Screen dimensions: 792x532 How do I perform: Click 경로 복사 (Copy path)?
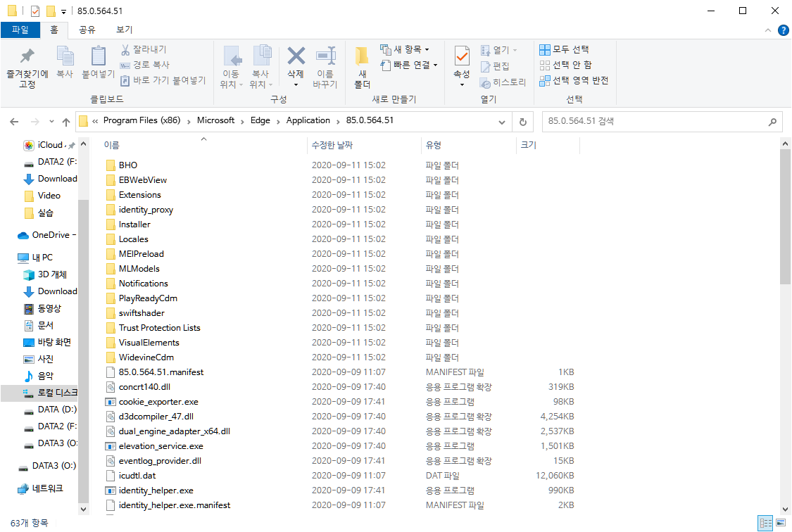point(145,65)
